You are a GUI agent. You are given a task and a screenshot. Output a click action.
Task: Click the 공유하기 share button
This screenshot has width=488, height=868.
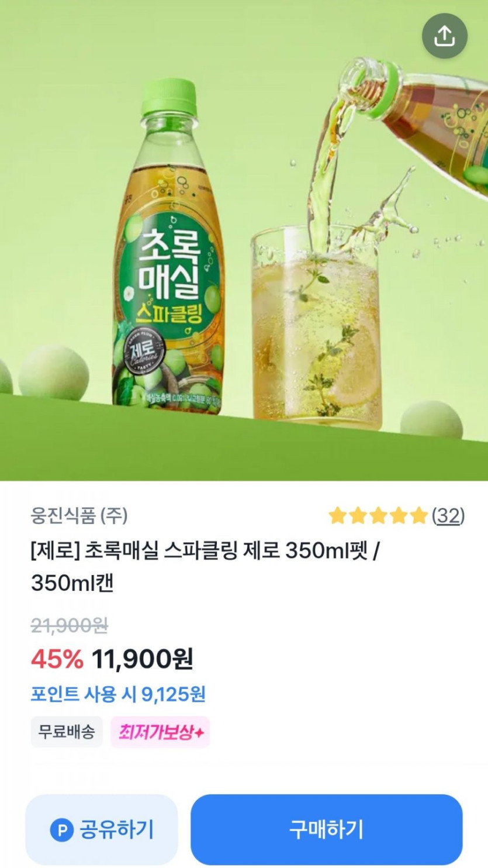(102, 829)
